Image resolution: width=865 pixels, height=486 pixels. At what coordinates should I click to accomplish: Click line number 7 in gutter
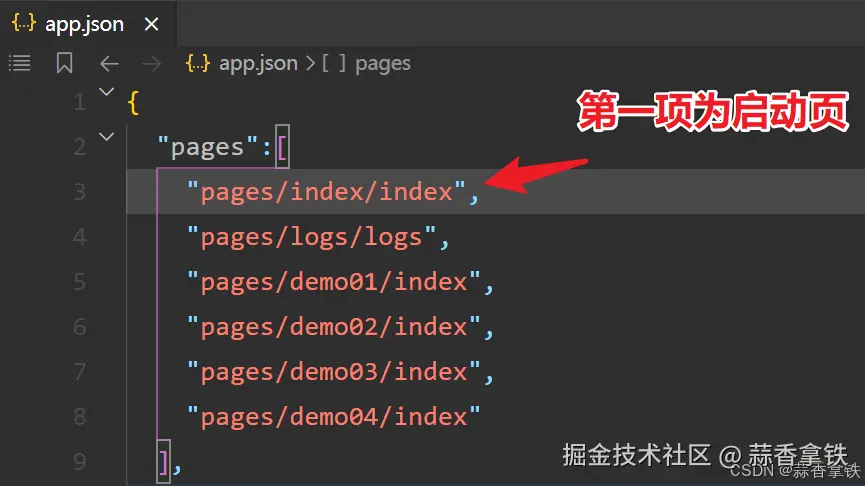(80, 372)
